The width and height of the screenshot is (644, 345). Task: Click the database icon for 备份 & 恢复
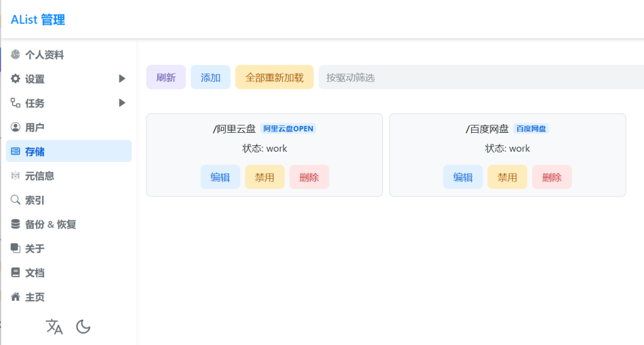(x=16, y=224)
